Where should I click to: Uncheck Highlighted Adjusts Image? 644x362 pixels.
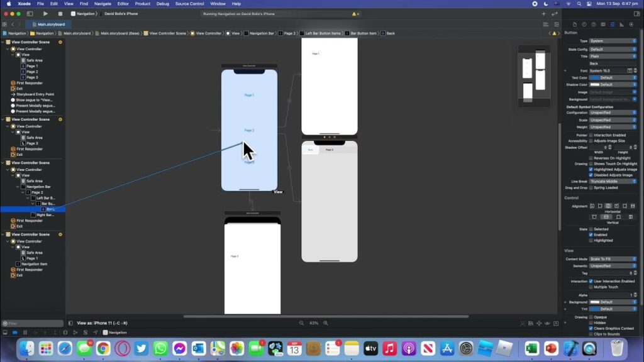coord(591,169)
